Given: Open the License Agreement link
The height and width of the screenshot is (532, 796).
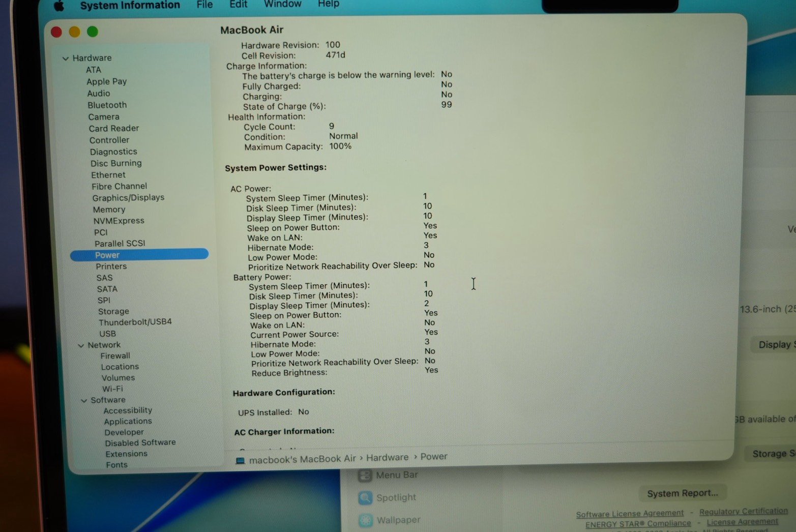Looking at the screenshot, I should click(x=742, y=522).
